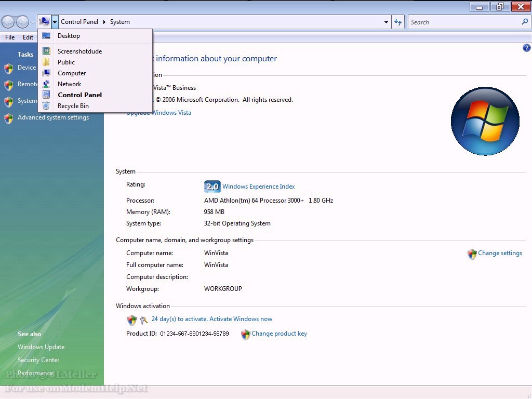Click the WORKGROUP value text
Screen dimensions: 532x399
(x=223, y=289)
